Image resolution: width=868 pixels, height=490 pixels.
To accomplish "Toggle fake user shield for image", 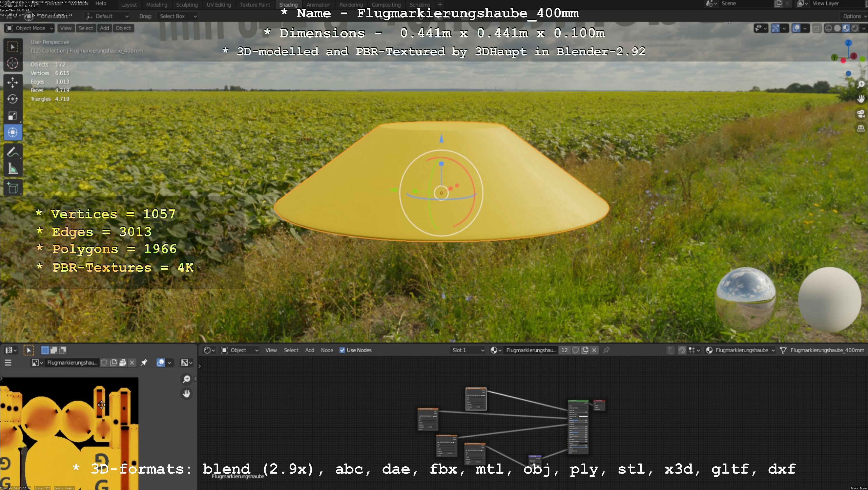I will (104, 362).
